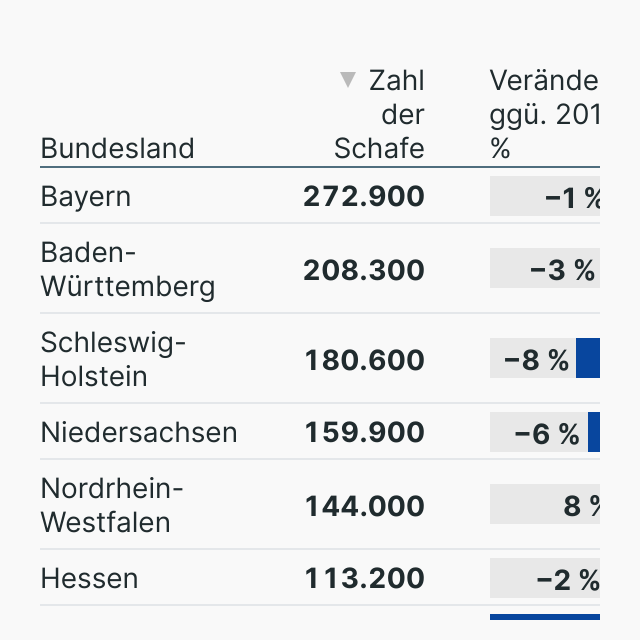
Task: Click the descending sort triangle icon
Action: pos(347,80)
